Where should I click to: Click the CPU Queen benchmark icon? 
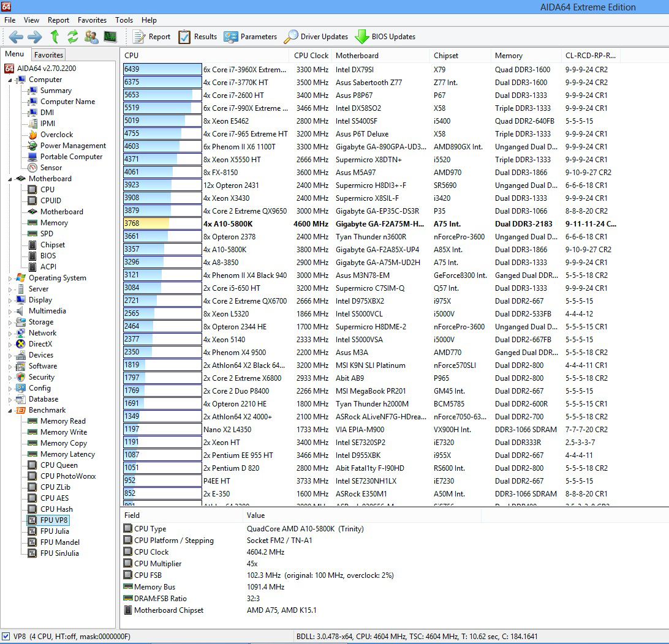point(32,465)
